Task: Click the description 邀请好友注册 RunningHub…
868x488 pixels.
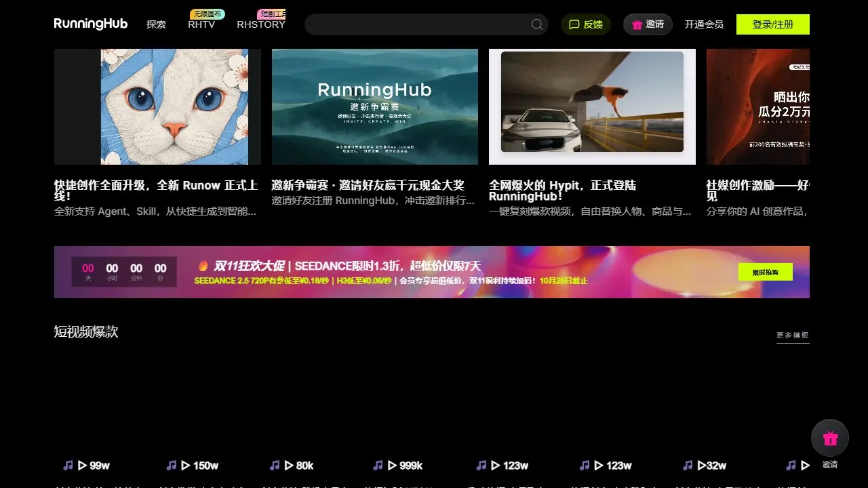Action: [373, 201]
